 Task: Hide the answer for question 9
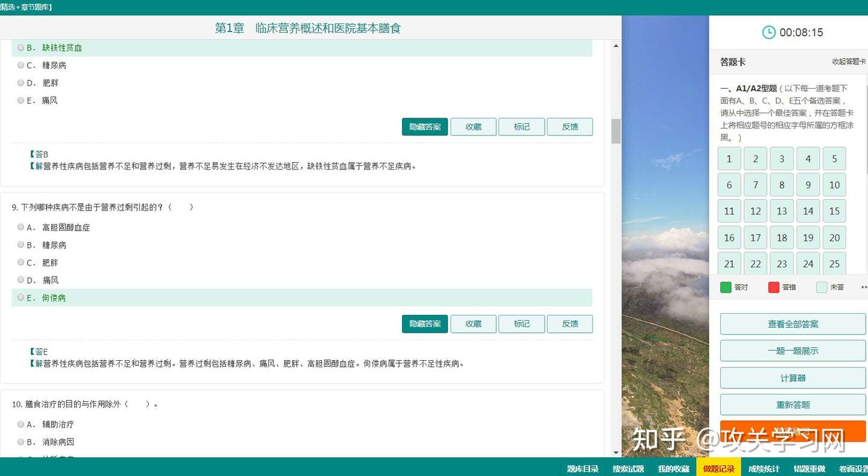click(425, 324)
